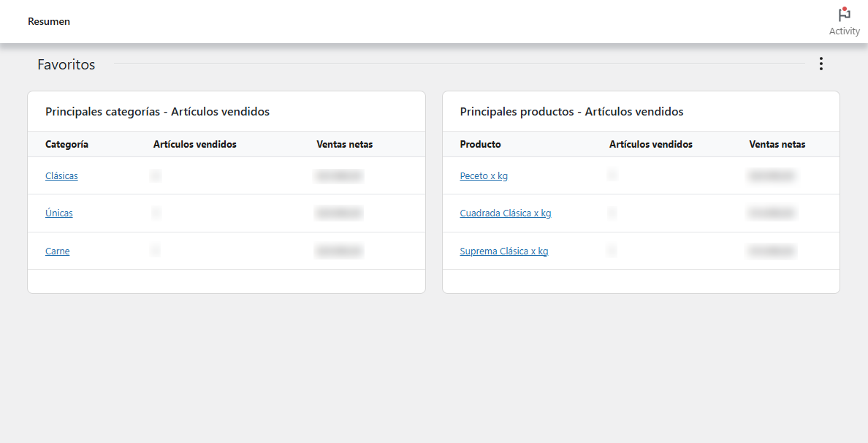Click the Principales productos card title
The image size is (868, 443).
point(571,112)
